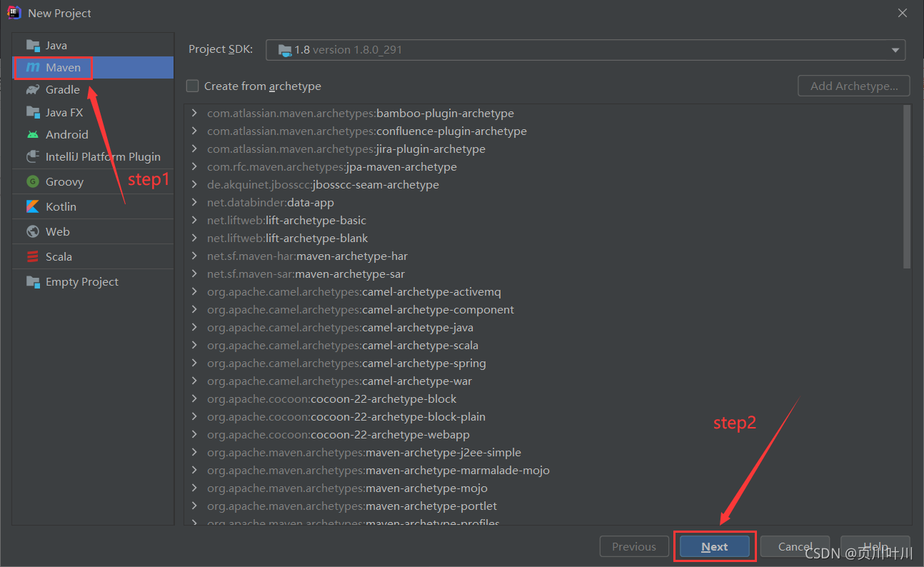Click the Kotlin logo icon
924x567 pixels.
33,206
